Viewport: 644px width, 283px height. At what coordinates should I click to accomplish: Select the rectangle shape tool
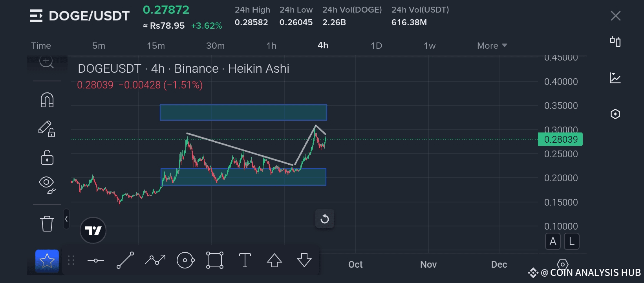click(215, 260)
